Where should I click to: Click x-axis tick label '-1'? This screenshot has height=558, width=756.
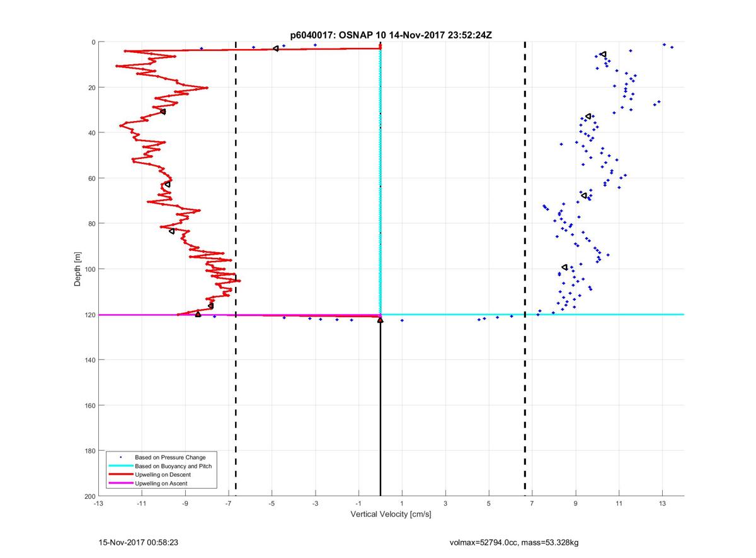[x=358, y=504]
